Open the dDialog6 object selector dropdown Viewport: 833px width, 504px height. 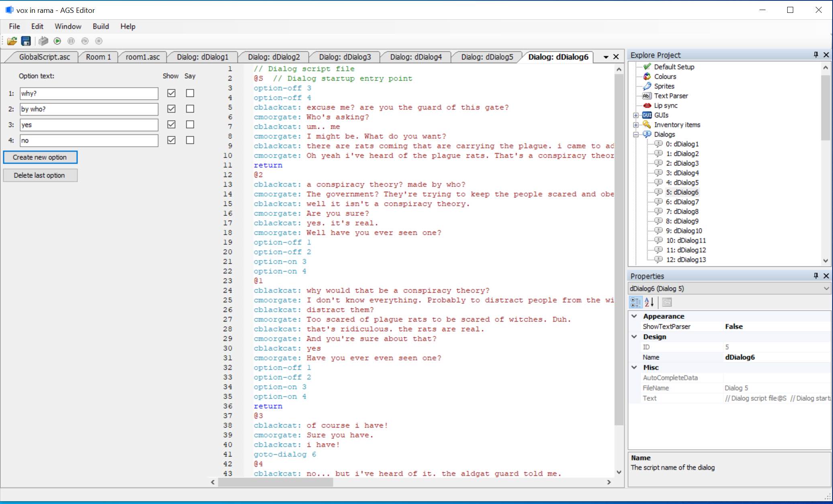(x=826, y=288)
